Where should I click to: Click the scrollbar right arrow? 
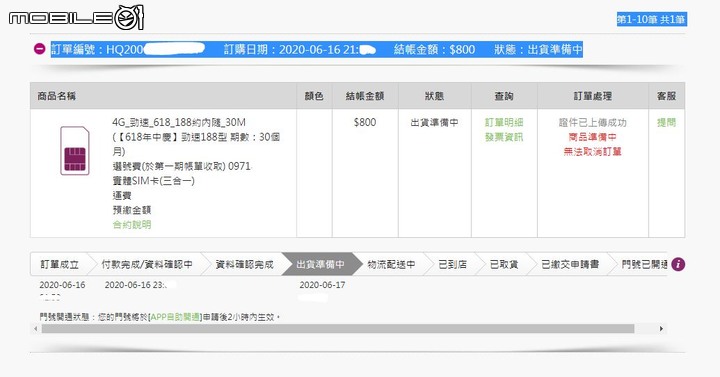click(661, 328)
